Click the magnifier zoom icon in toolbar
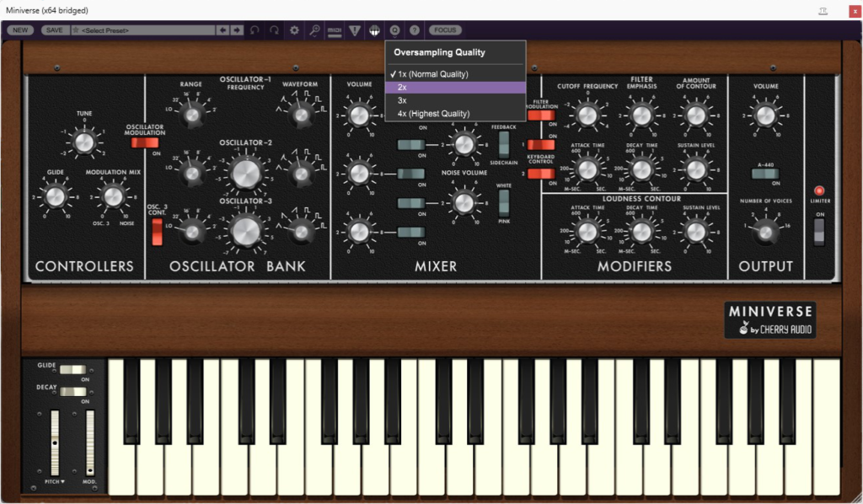The height and width of the screenshot is (504, 863). click(x=314, y=30)
